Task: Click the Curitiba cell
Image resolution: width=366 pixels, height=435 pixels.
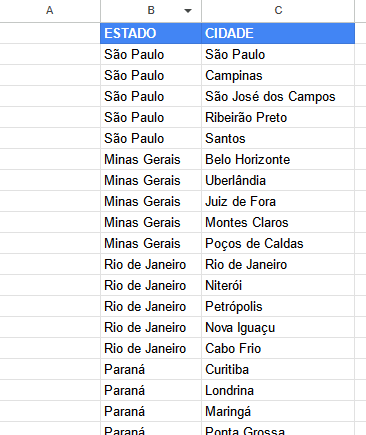Action: click(x=278, y=369)
